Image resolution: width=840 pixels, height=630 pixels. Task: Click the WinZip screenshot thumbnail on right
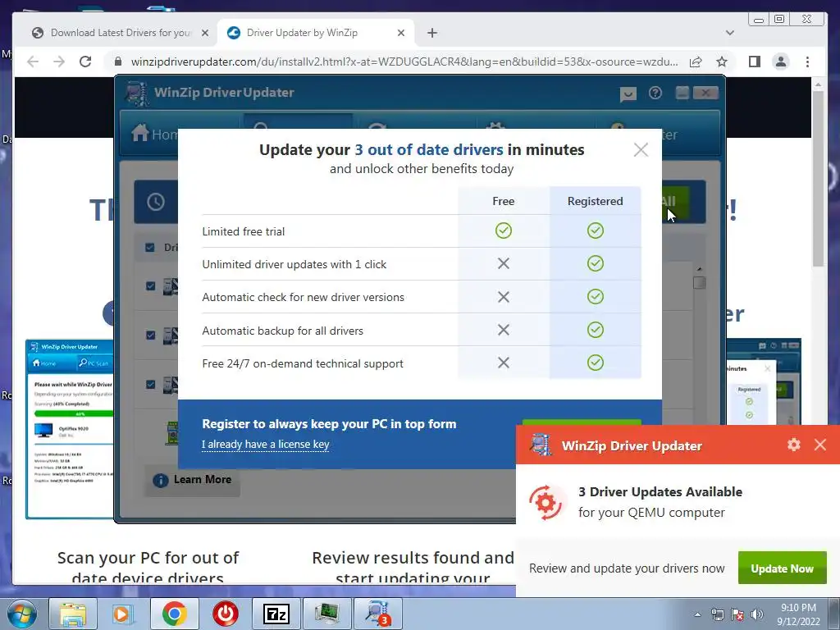point(764,381)
